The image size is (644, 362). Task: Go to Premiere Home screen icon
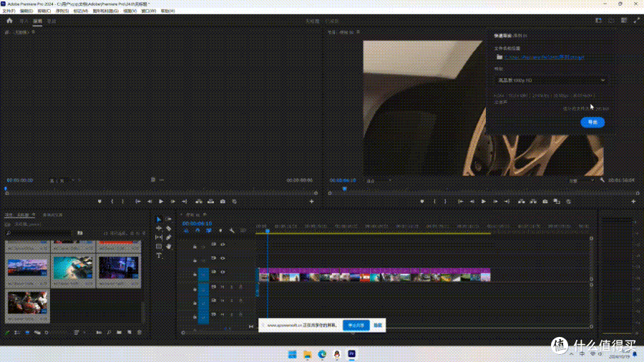(9, 21)
